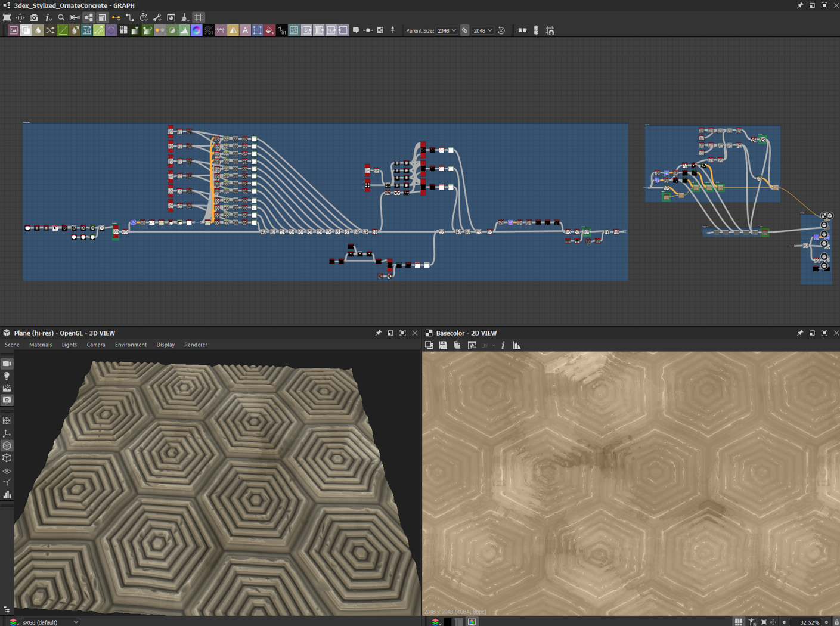Add a Blur node (droplet icon)
The height and width of the screenshot is (626, 840).
coord(38,30)
